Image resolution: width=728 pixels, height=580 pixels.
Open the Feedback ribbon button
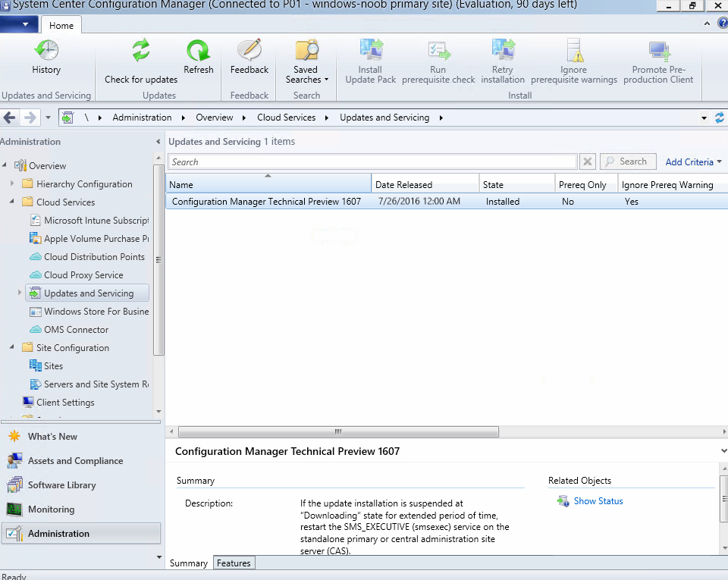click(249, 57)
